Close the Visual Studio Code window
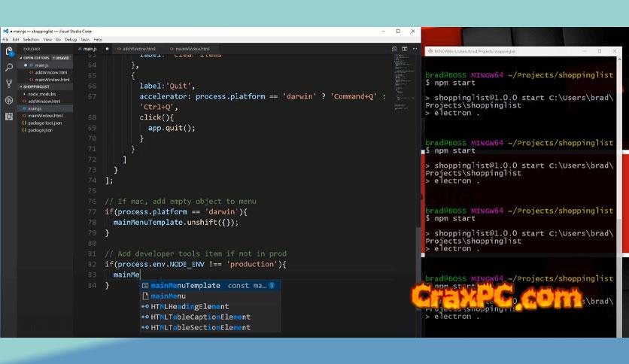 pyautogui.click(x=413, y=32)
